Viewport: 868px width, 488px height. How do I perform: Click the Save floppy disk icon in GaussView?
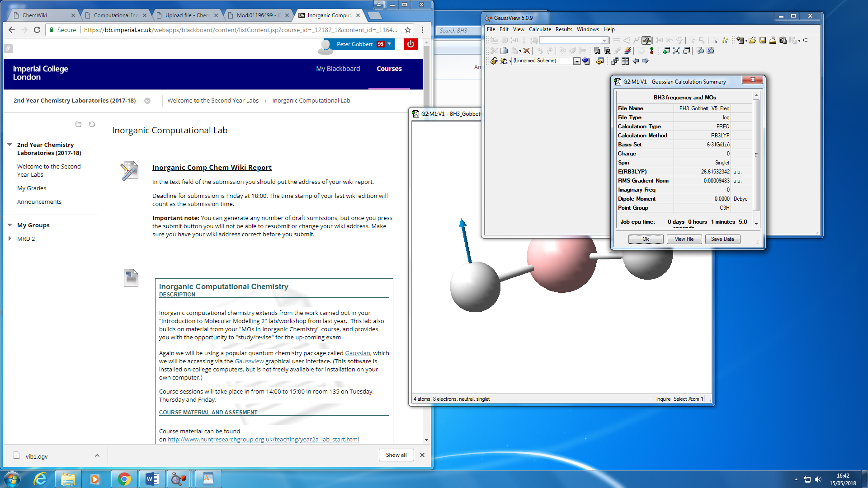click(x=763, y=40)
